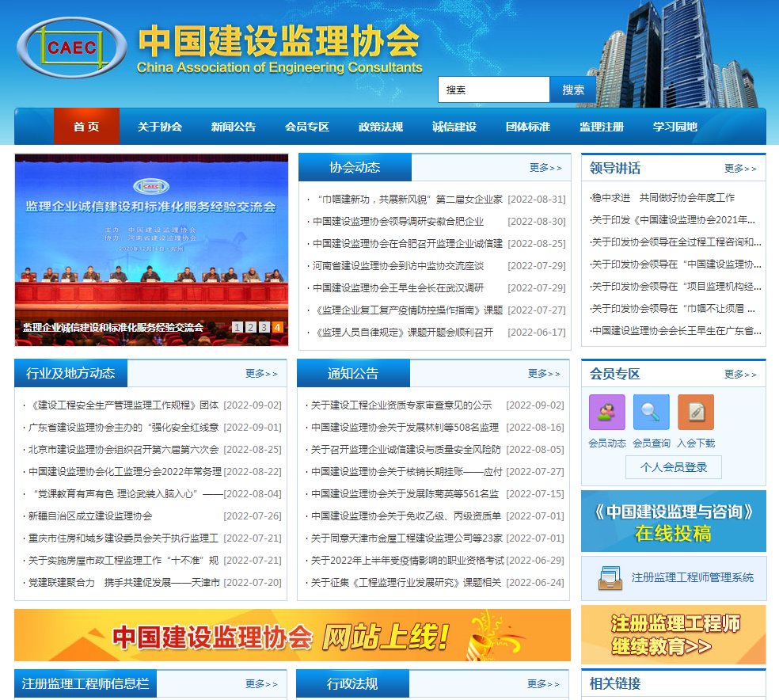Expand 更多 in the 会员专区 sidebar panel

tap(740, 374)
